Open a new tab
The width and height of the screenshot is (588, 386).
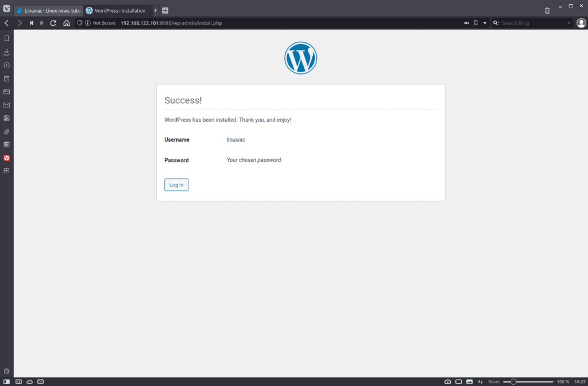coord(165,10)
